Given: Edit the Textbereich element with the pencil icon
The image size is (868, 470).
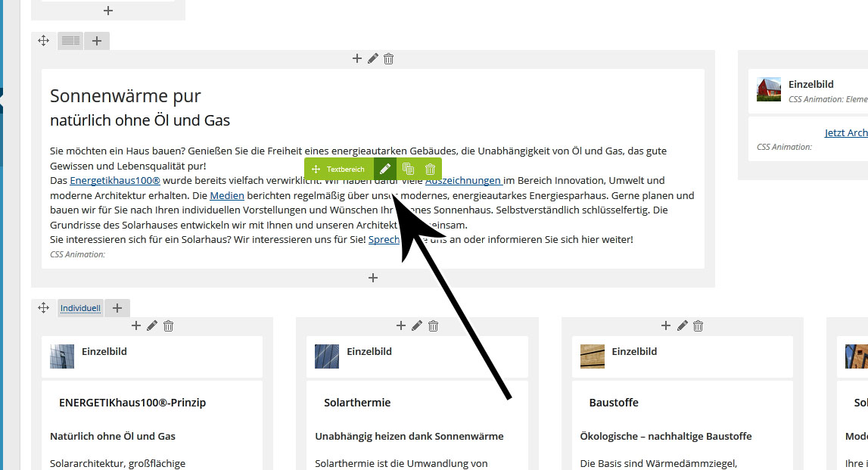Looking at the screenshot, I should point(385,170).
